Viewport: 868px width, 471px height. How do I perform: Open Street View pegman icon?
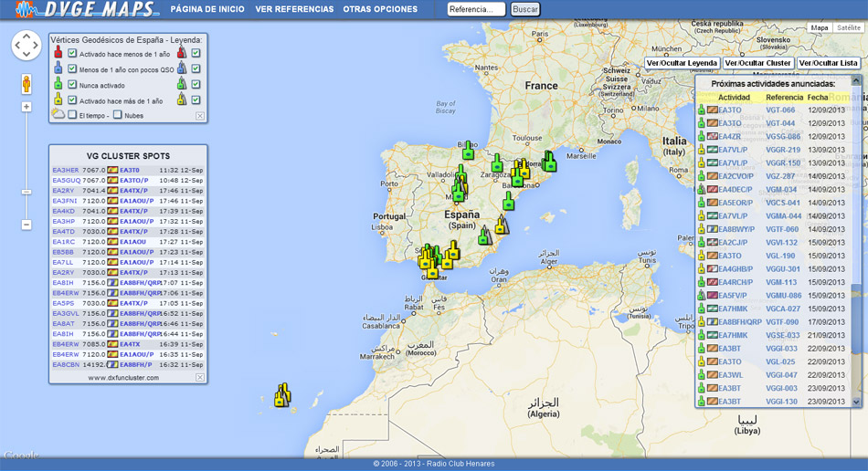click(26, 84)
